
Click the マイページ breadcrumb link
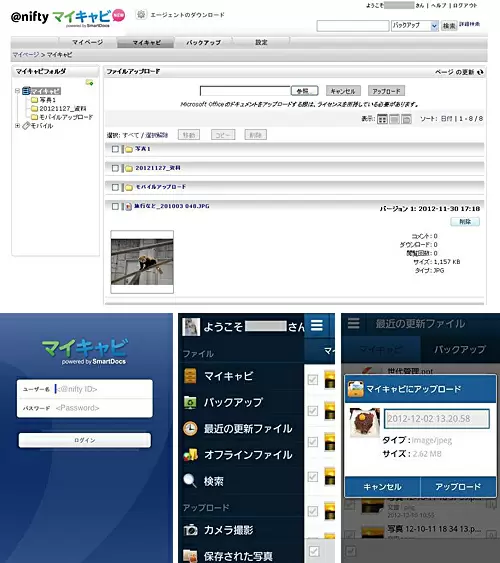click(x=26, y=55)
